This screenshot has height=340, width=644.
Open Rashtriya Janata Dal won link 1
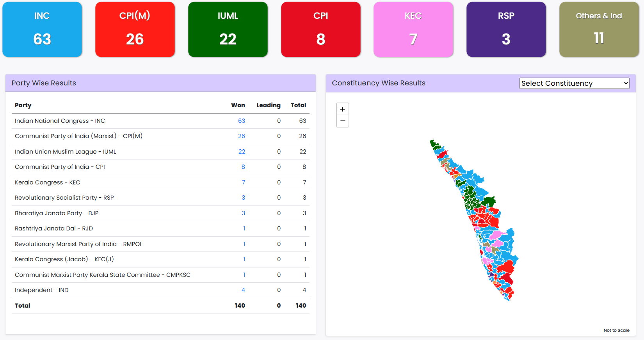coord(244,228)
